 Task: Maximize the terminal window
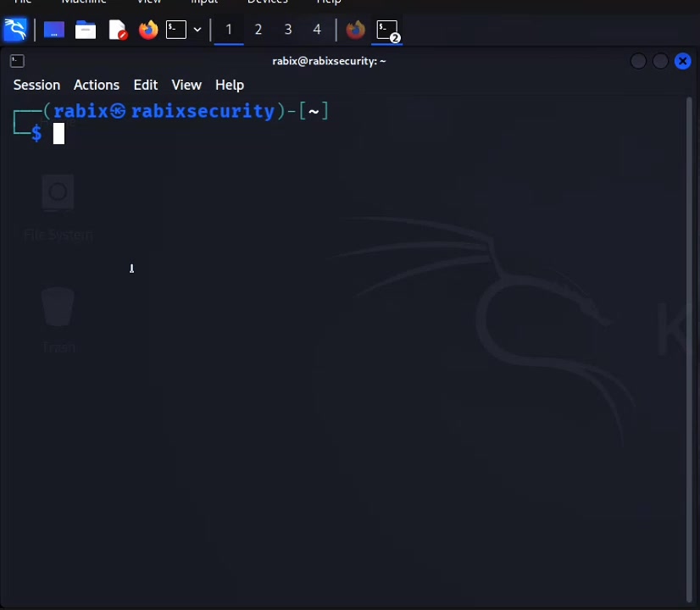tap(660, 61)
